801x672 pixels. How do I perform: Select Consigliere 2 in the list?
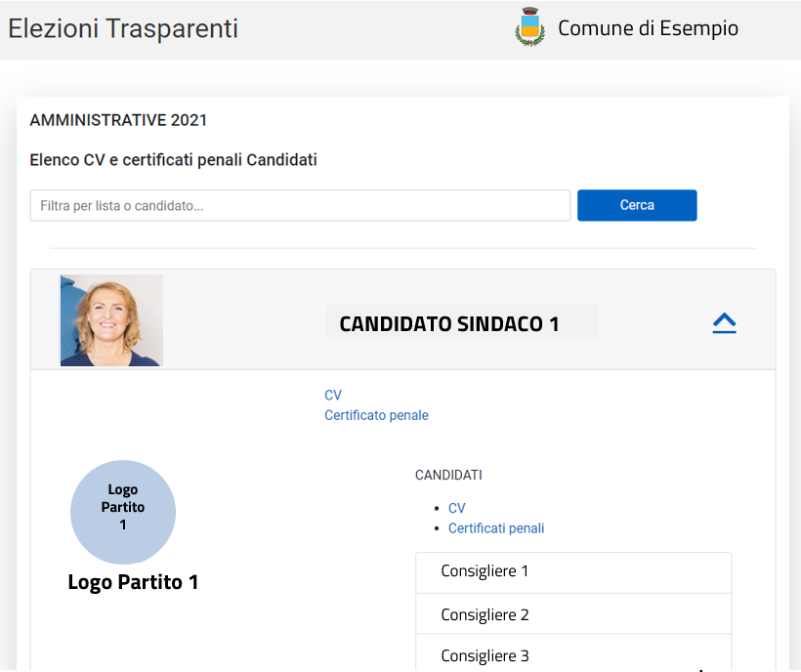click(x=573, y=614)
